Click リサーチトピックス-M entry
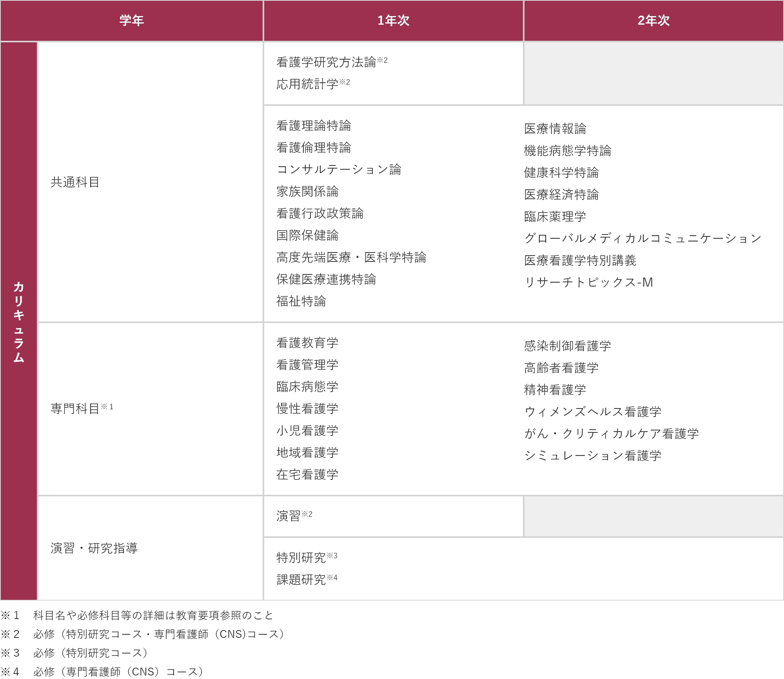The height and width of the screenshot is (679, 784). pyautogui.click(x=589, y=283)
